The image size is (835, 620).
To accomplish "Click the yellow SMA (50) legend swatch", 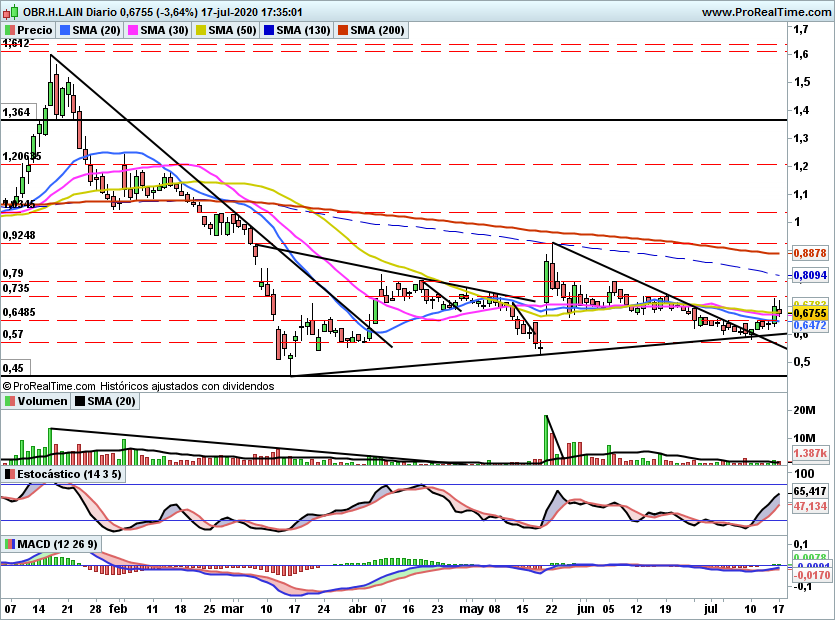I will pos(201,30).
